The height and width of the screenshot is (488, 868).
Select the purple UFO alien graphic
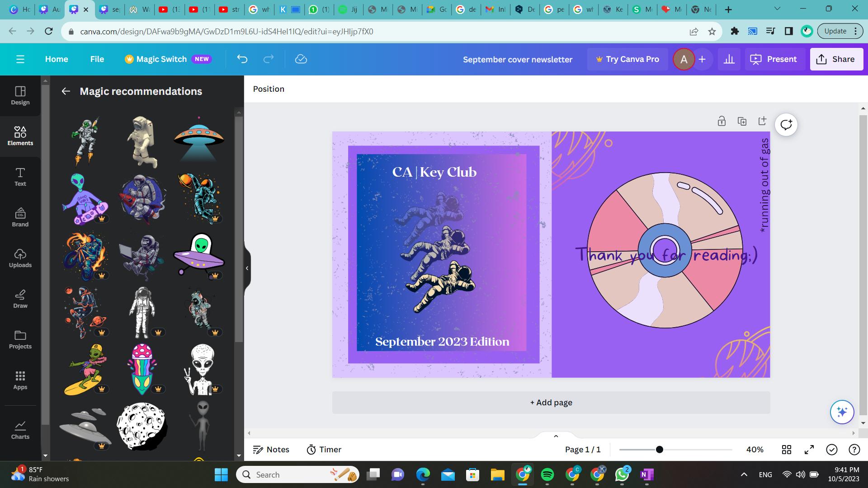click(199, 254)
